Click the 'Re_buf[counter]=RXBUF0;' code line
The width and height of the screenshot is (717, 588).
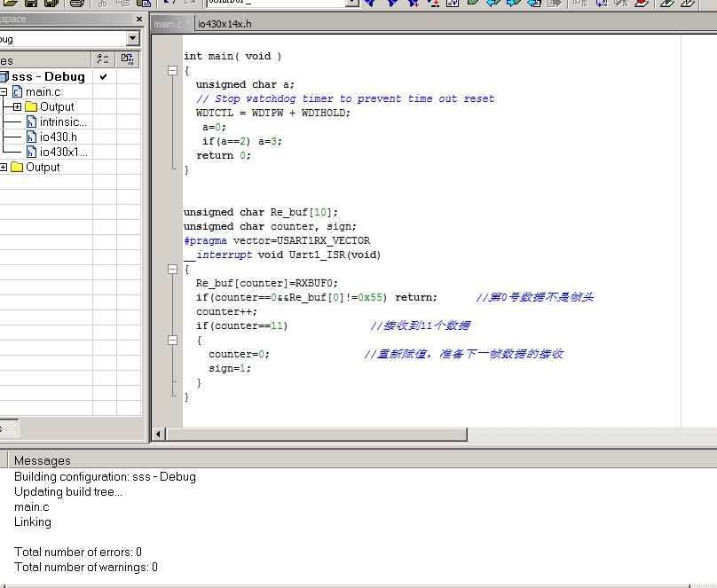[x=267, y=283]
